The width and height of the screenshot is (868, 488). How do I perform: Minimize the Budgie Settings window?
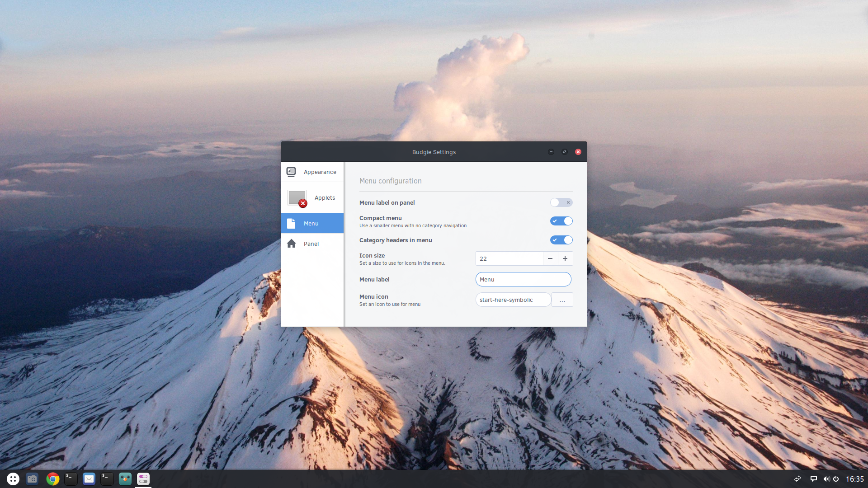[551, 152]
